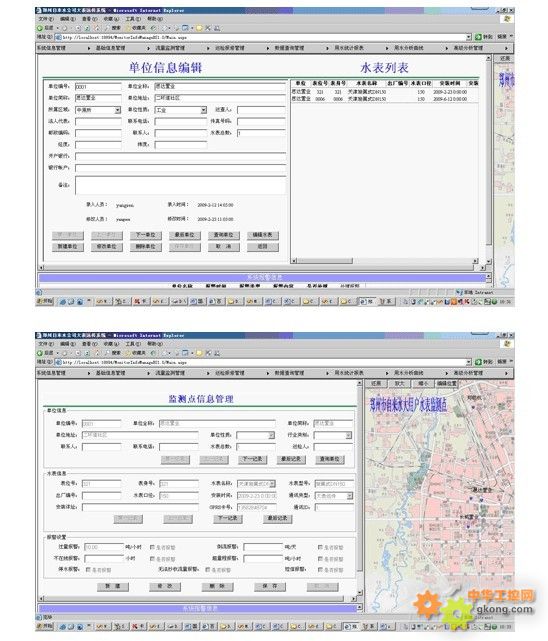Click 转到 go button in 单位信息编辑 window

point(484,37)
